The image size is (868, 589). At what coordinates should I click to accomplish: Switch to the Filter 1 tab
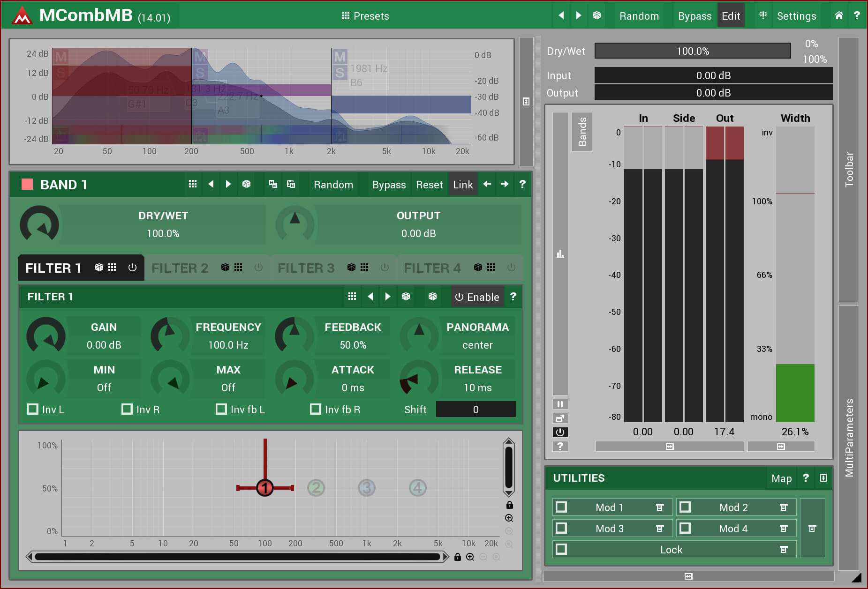pyautogui.click(x=53, y=268)
